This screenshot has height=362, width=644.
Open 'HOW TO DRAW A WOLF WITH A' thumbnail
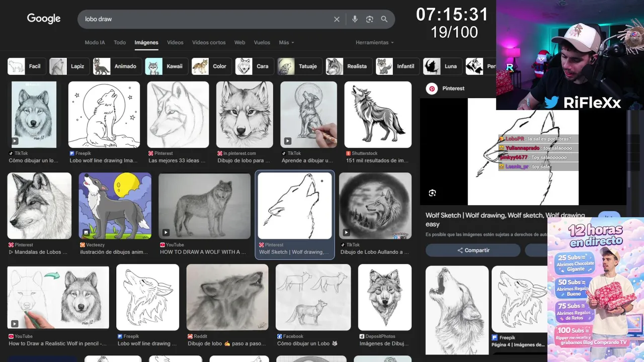tap(204, 206)
